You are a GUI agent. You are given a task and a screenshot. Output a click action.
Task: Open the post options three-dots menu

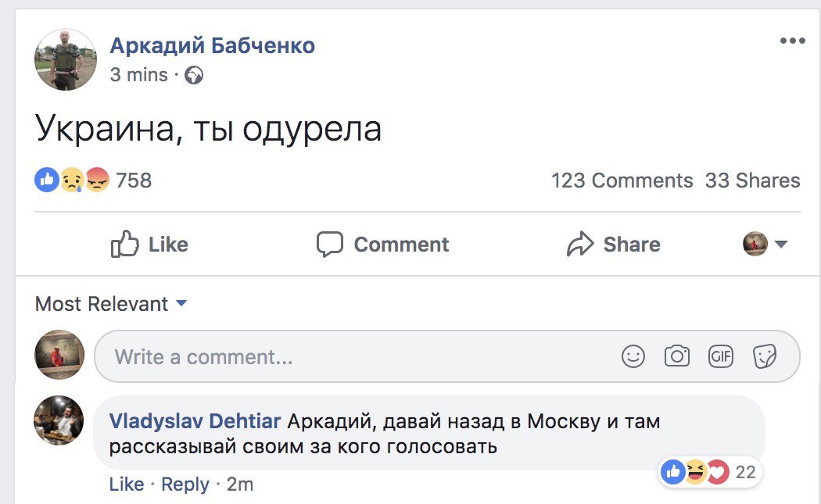[792, 41]
